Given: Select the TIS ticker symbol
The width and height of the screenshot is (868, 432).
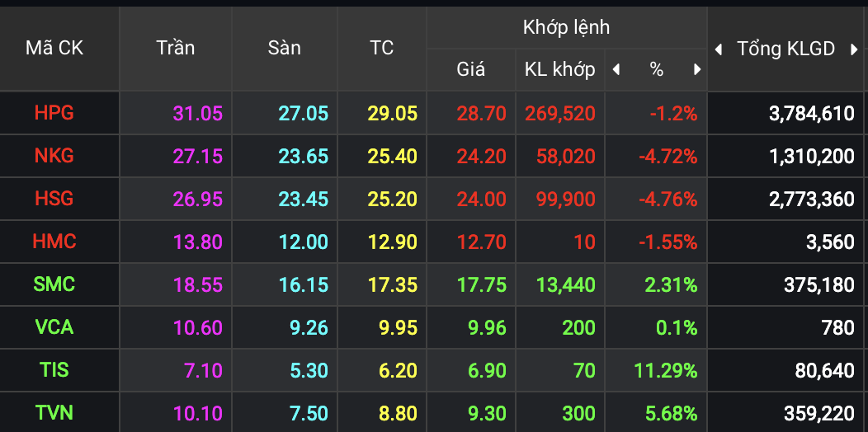Looking at the screenshot, I should (x=54, y=370).
